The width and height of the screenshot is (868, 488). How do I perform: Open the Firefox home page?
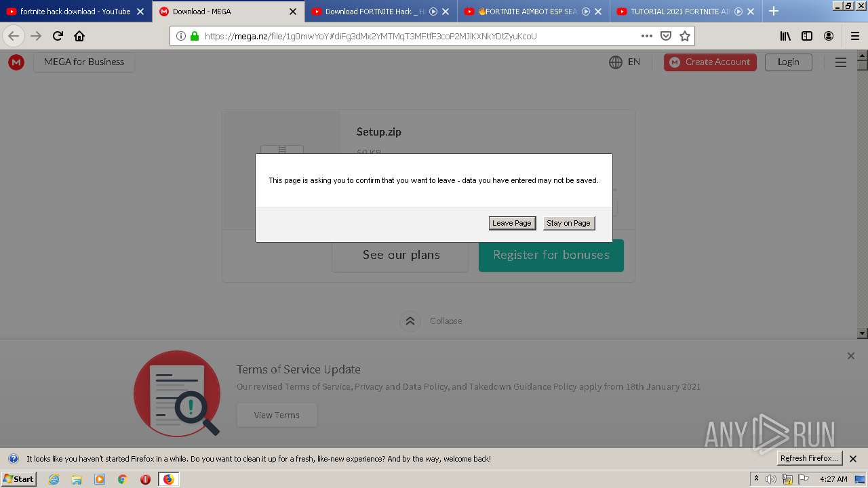(79, 36)
